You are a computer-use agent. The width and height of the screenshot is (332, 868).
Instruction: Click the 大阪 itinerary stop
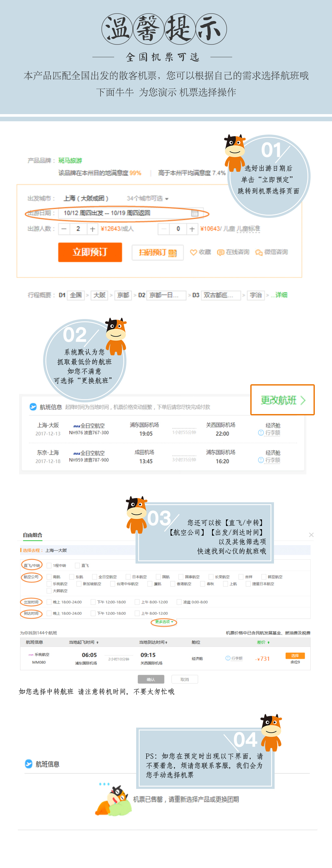point(100,295)
